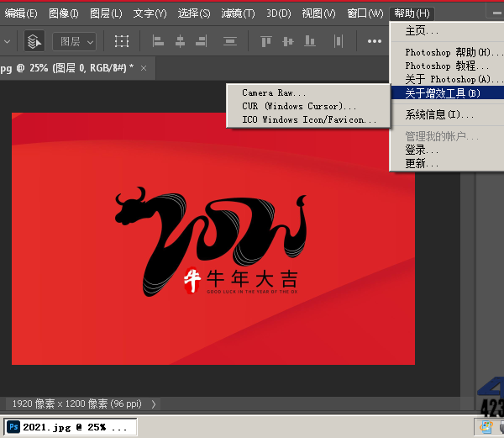504x438 pixels.
Task: Select Camera Raw... from the submenu
Action: [x=275, y=92]
